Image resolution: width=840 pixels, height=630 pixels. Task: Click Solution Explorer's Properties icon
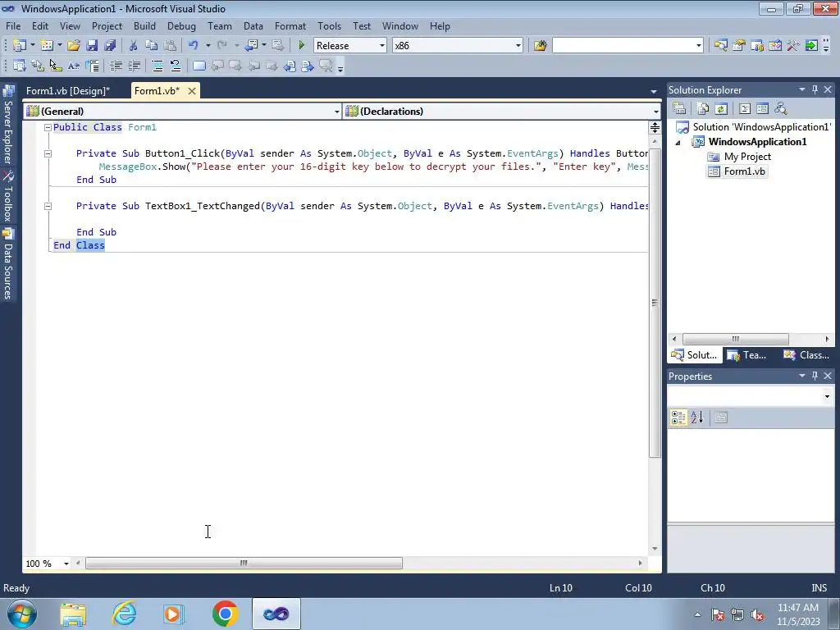coord(679,108)
